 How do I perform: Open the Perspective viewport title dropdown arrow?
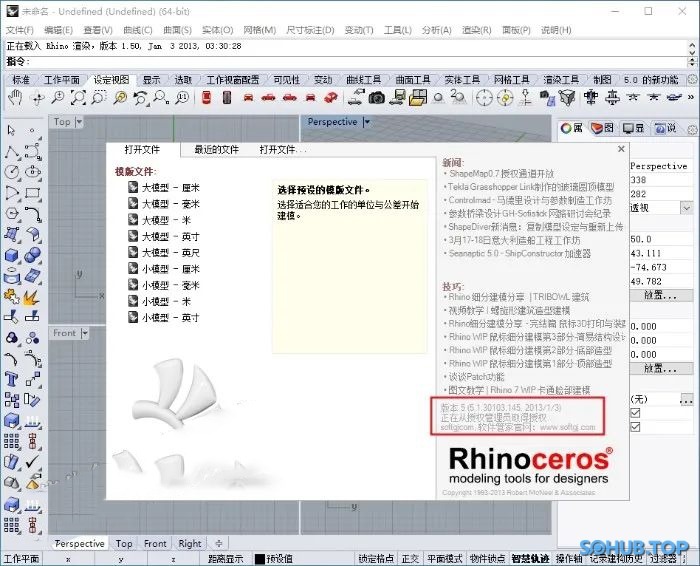367,122
